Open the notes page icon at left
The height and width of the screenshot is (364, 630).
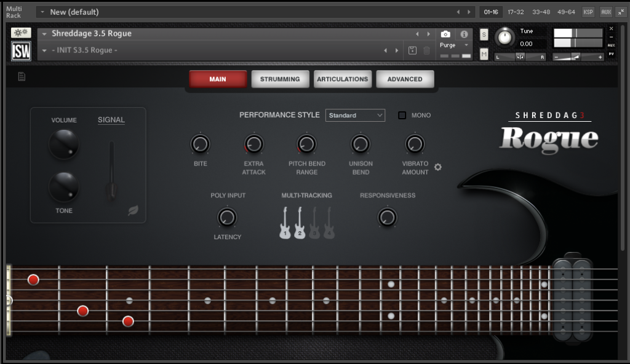[x=22, y=76]
